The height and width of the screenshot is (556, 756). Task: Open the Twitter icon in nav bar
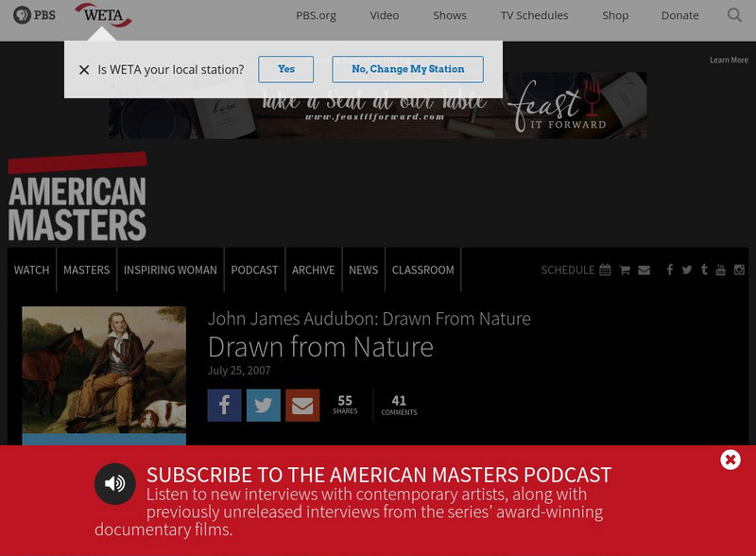pyautogui.click(x=687, y=269)
